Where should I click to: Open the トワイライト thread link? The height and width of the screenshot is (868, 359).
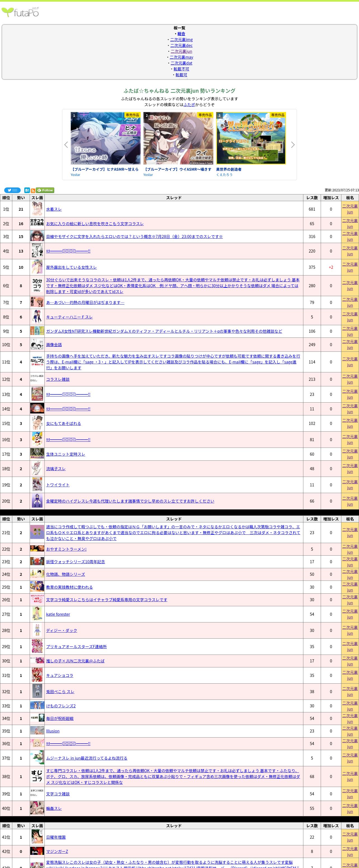click(x=58, y=485)
